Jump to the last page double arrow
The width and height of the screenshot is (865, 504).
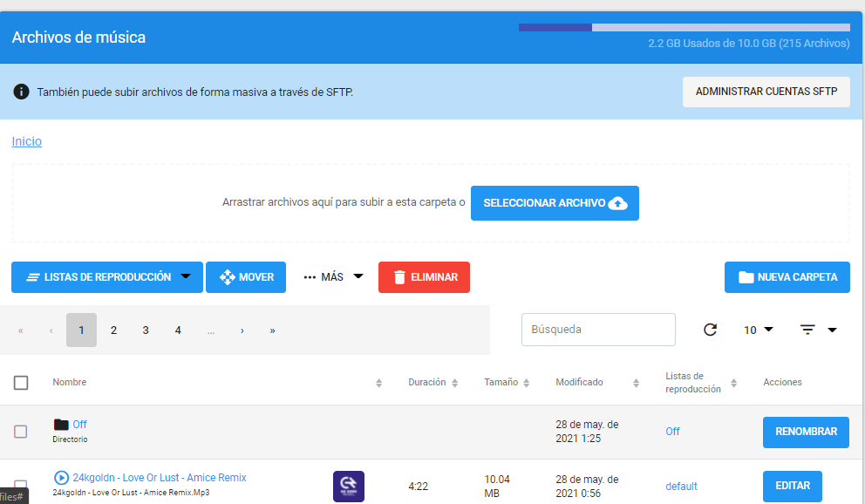[273, 330]
